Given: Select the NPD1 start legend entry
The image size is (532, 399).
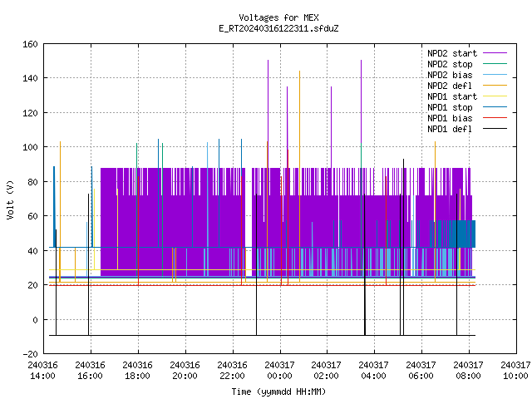Looking at the screenshot, I should pyautogui.click(x=452, y=96).
